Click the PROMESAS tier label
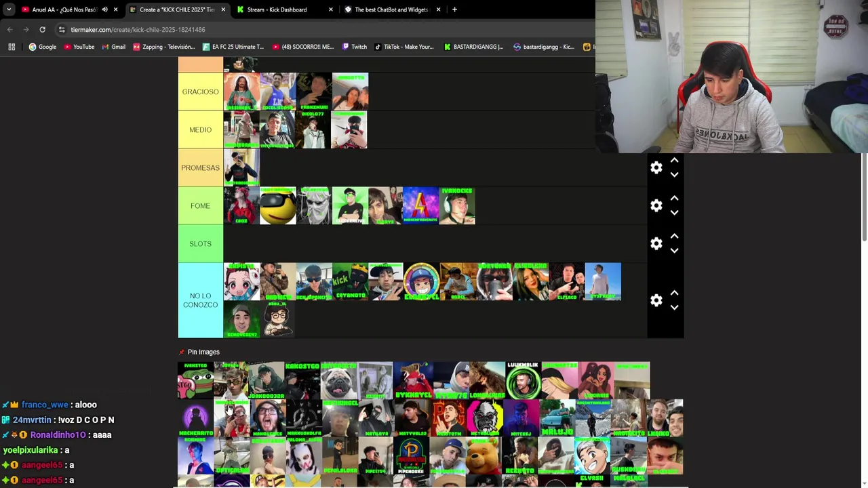Image resolution: width=868 pixels, height=488 pixels. click(200, 167)
